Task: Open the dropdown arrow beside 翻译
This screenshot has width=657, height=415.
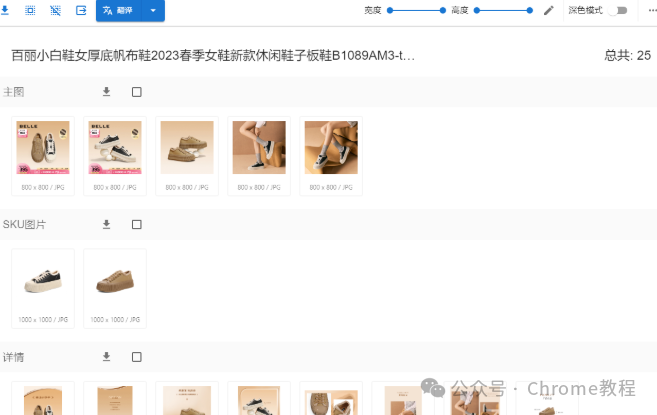Action: click(153, 10)
